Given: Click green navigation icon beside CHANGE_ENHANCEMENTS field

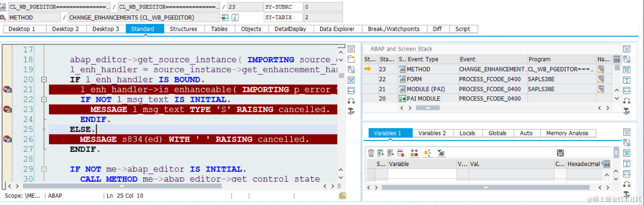Looking at the screenshot, I should coord(225,17).
